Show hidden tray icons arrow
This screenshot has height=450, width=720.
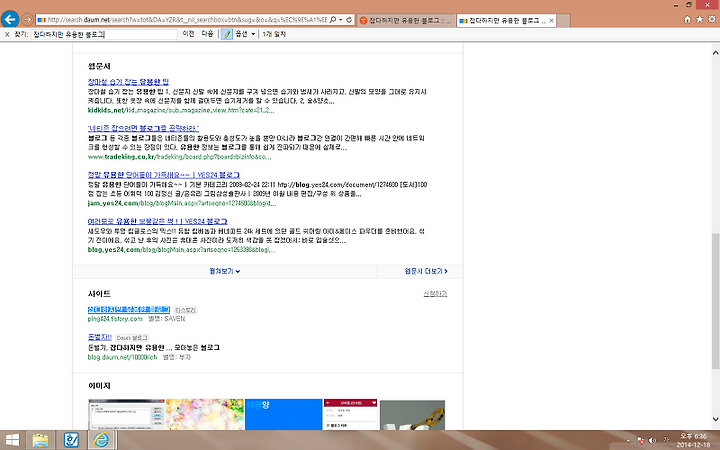(628, 440)
